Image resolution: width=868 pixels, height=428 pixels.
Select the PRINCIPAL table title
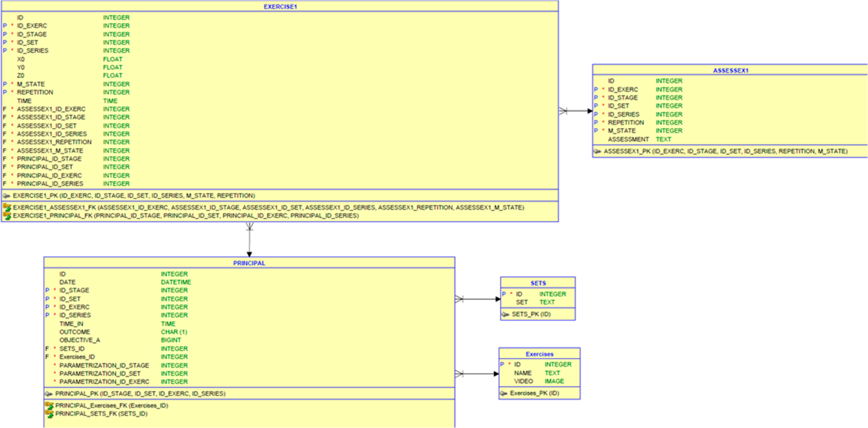pyautogui.click(x=249, y=263)
